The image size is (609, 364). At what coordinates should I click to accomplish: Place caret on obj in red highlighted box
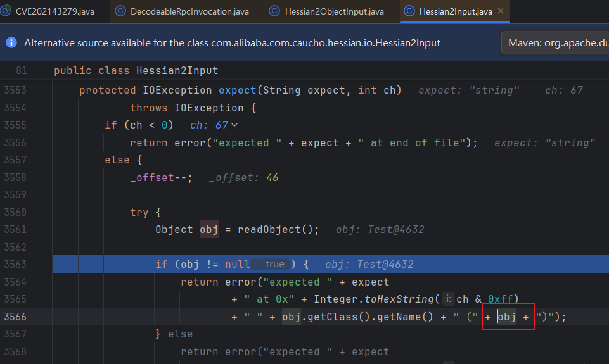click(506, 317)
